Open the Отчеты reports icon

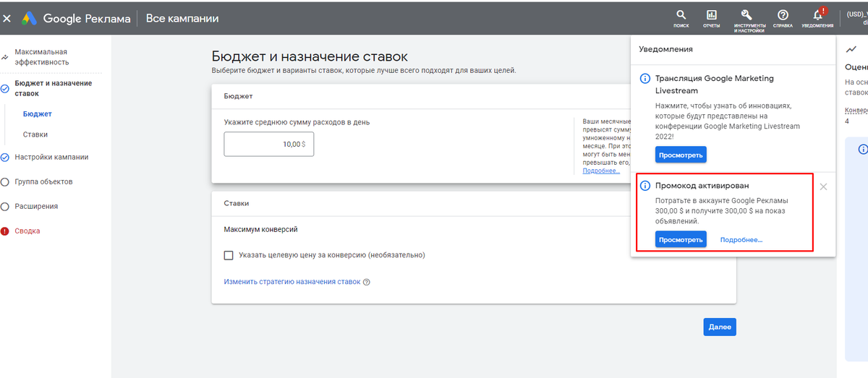[711, 18]
